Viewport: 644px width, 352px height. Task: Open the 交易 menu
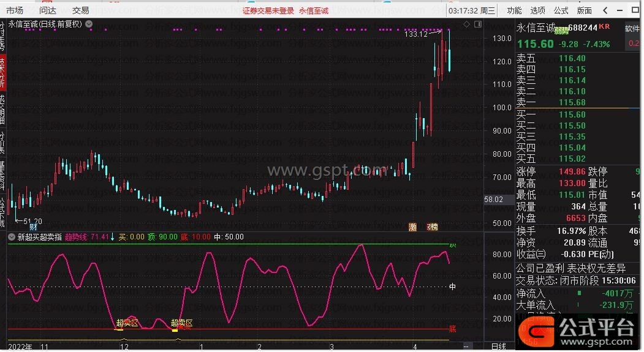pyautogui.click(x=80, y=10)
